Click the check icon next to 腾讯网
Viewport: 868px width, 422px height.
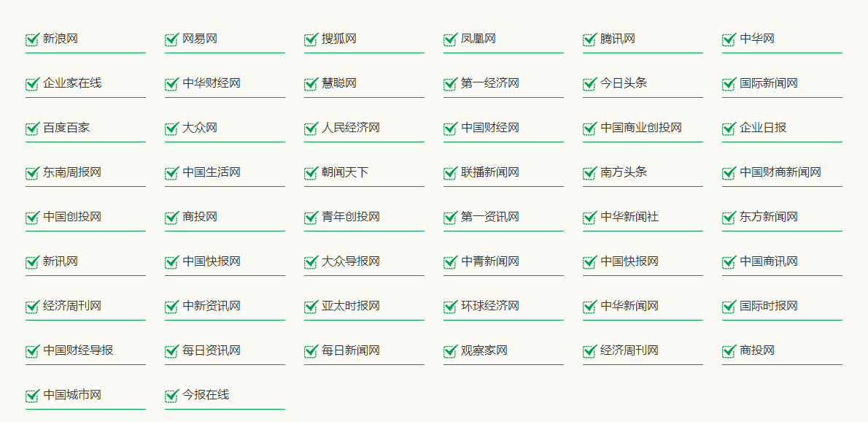coord(589,40)
